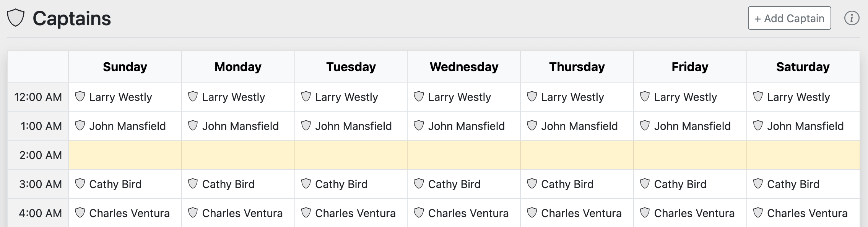Viewport: 868px width, 227px height.
Task: Click shield icon for Monday 1:00 AM John Mansfield
Action: (x=193, y=126)
